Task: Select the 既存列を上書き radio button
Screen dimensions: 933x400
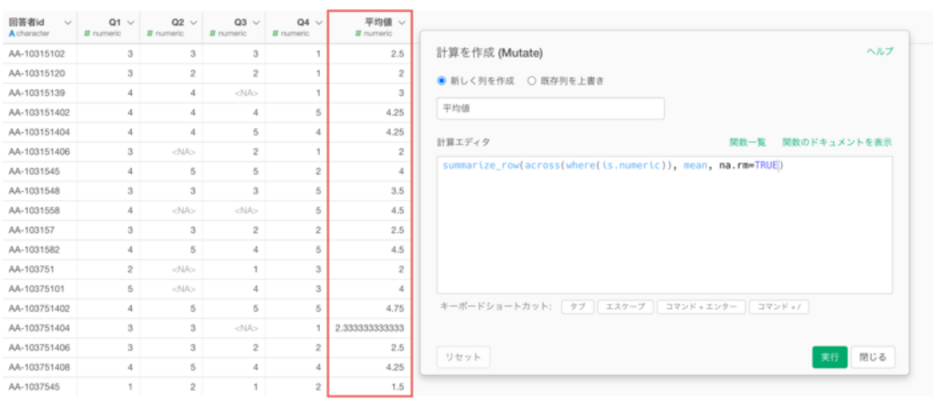Action: 531,81
